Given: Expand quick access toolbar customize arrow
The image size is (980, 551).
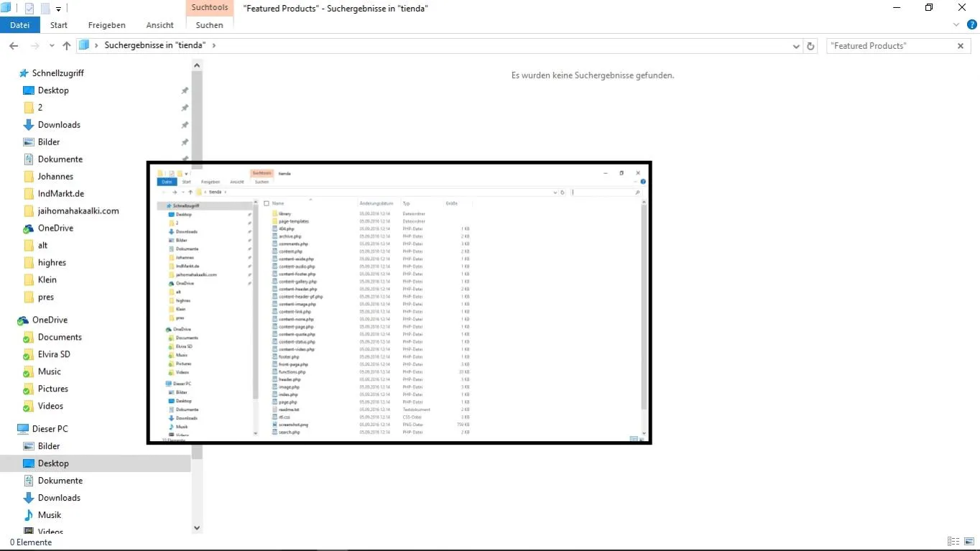Looking at the screenshot, I should (x=59, y=9).
